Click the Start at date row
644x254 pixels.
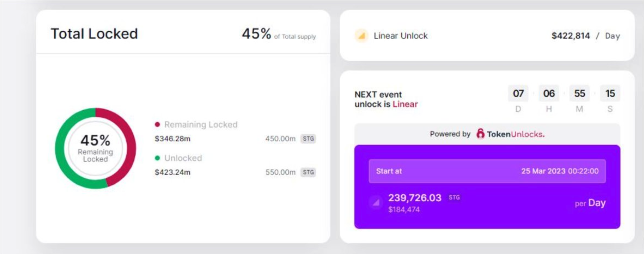click(x=487, y=171)
